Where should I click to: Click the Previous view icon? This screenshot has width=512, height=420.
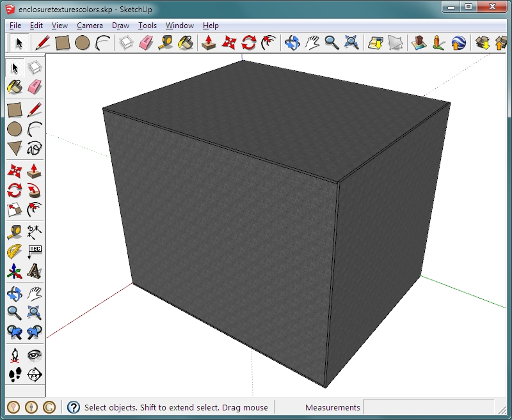click(15, 332)
